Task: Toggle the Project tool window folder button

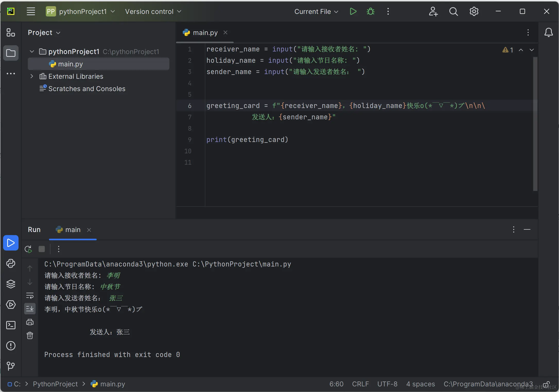Action: [11, 53]
